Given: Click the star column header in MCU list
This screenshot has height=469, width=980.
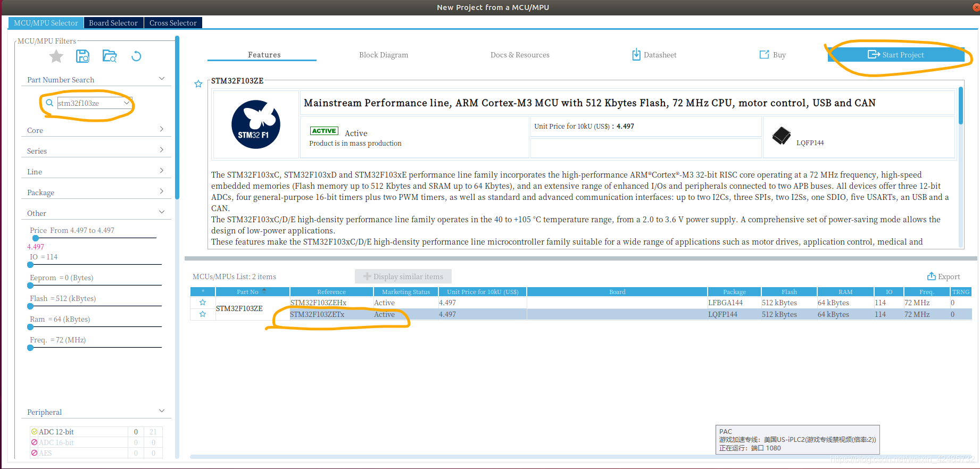Looking at the screenshot, I should pyautogui.click(x=203, y=292).
